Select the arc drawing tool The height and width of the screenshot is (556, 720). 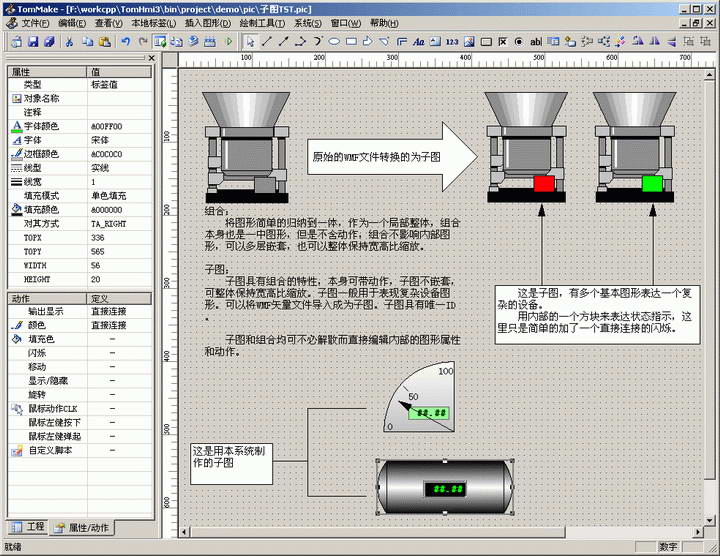click(x=317, y=42)
